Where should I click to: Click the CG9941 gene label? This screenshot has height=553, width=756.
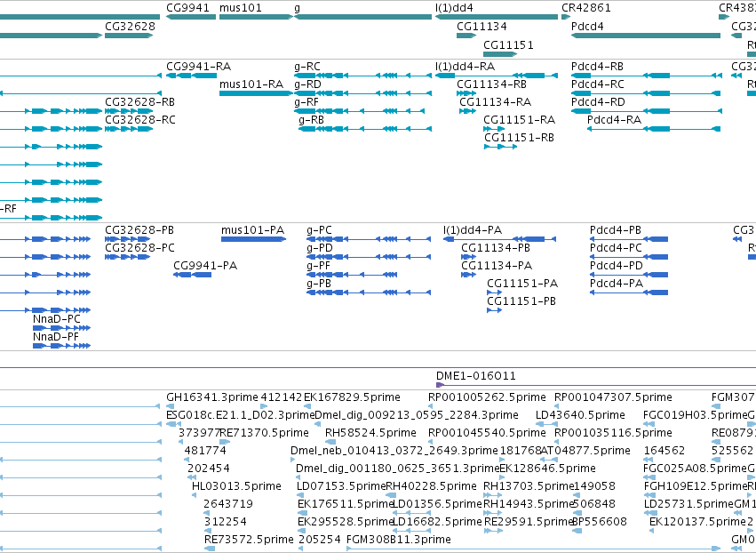(x=188, y=8)
